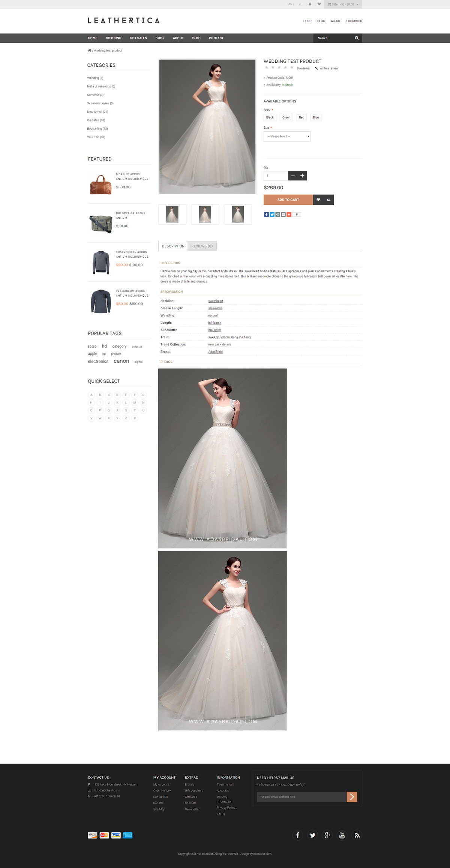Open the Size 'Please Select' dropdown
Viewport: 450px width, 868px height.
(287, 137)
